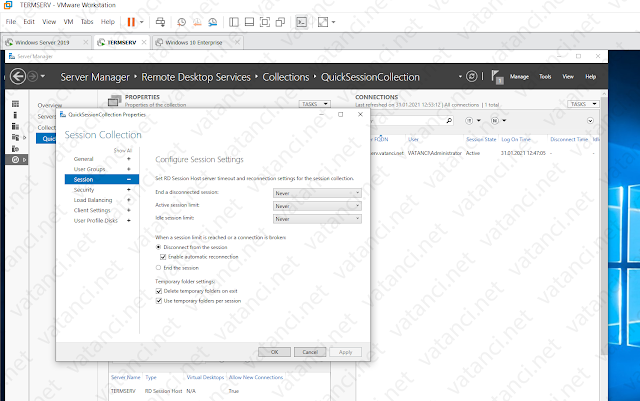Click OK in the properties dialog
This screenshot has width=640, height=401.
pos(274,352)
